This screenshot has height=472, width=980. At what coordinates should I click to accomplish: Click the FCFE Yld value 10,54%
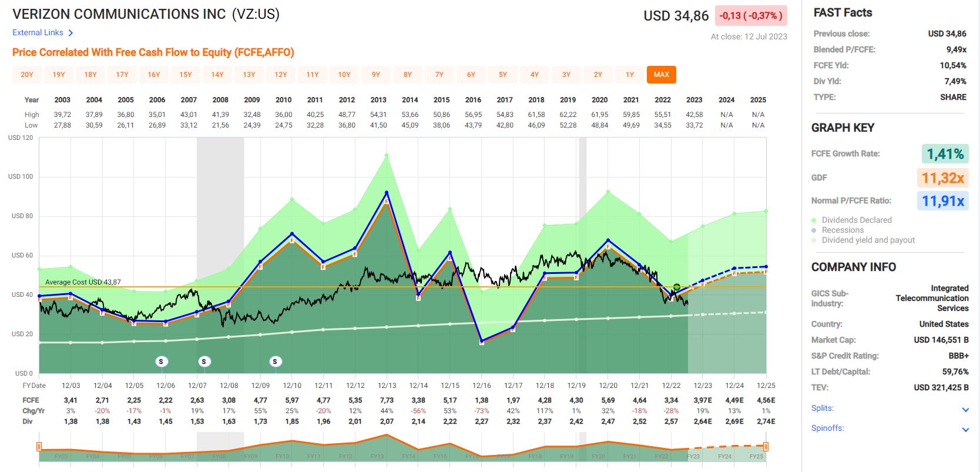tap(953, 65)
